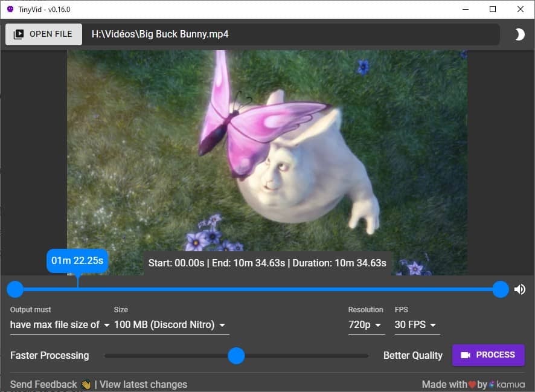Minimize the TinyVid window

pos(465,9)
